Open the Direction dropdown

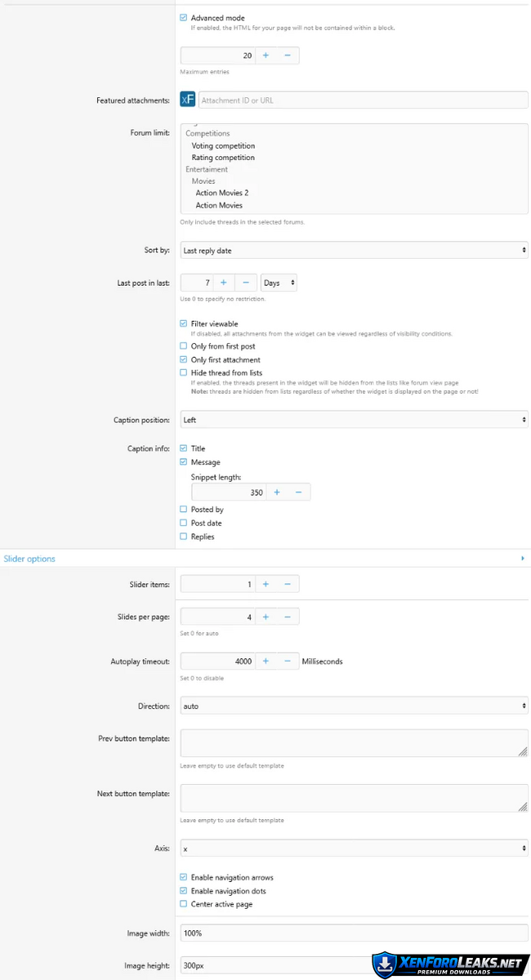coord(353,706)
